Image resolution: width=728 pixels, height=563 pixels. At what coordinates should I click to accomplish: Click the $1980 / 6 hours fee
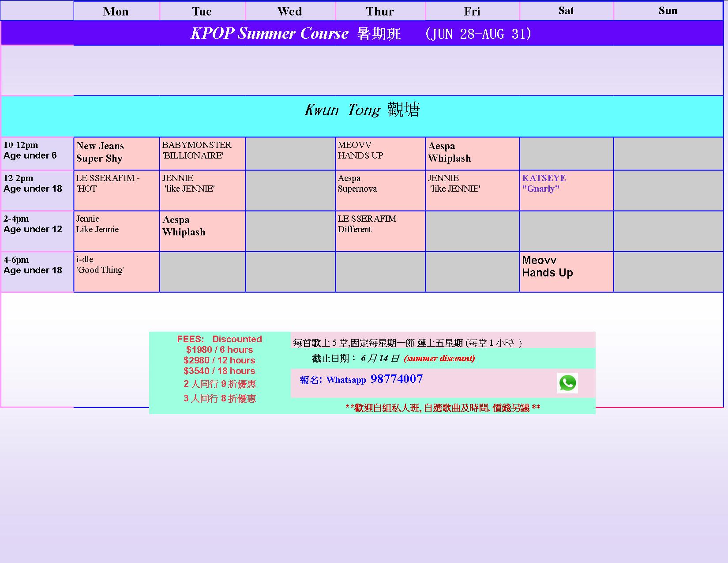point(219,350)
